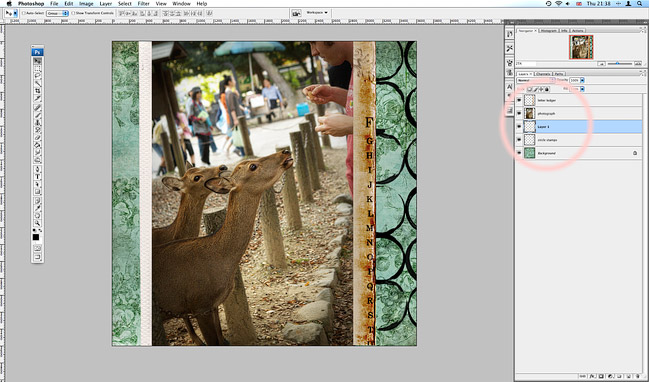Select the Lasso tool
649x382 pixels.
click(x=37, y=76)
